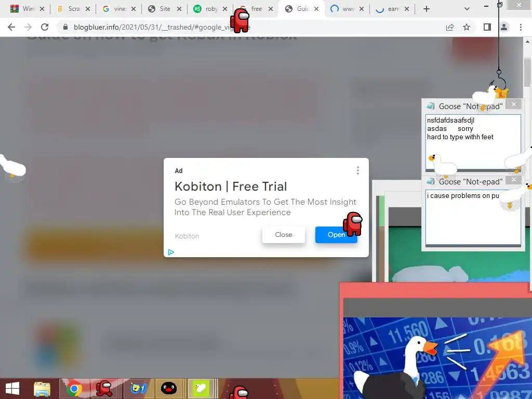Open a new browser tab
The width and height of the screenshot is (532, 399).
tap(427, 9)
